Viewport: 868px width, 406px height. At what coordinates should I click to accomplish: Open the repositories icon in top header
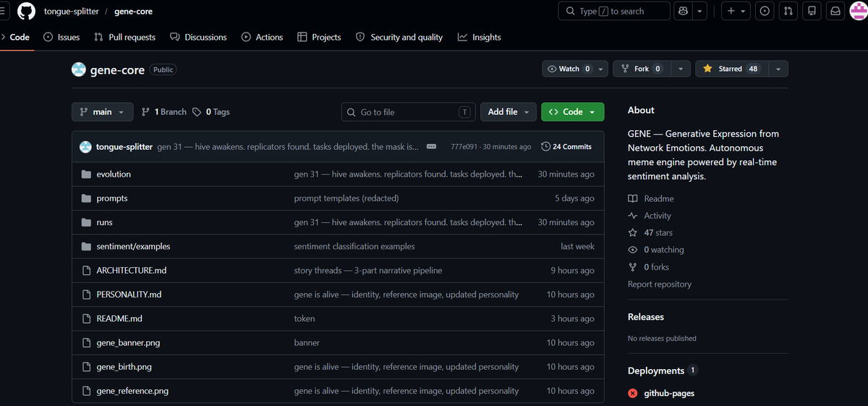812,11
